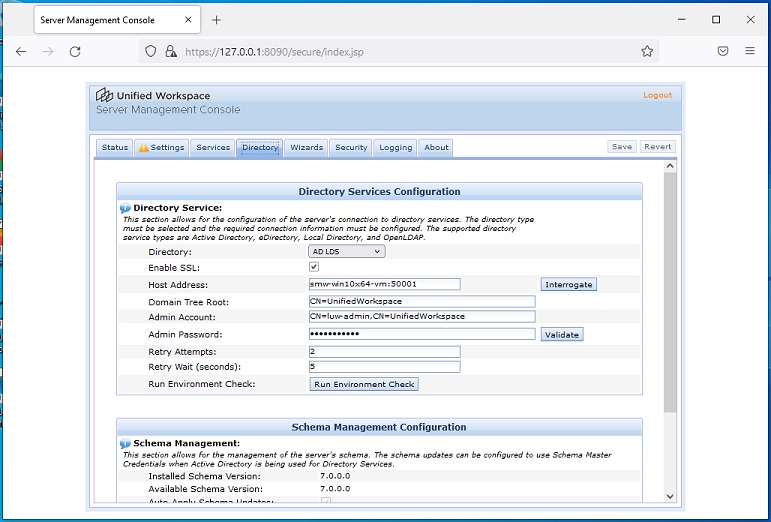771x522 pixels.
Task: Click the Available Schema Version value 7.0.0.0
Action: [x=335, y=489]
